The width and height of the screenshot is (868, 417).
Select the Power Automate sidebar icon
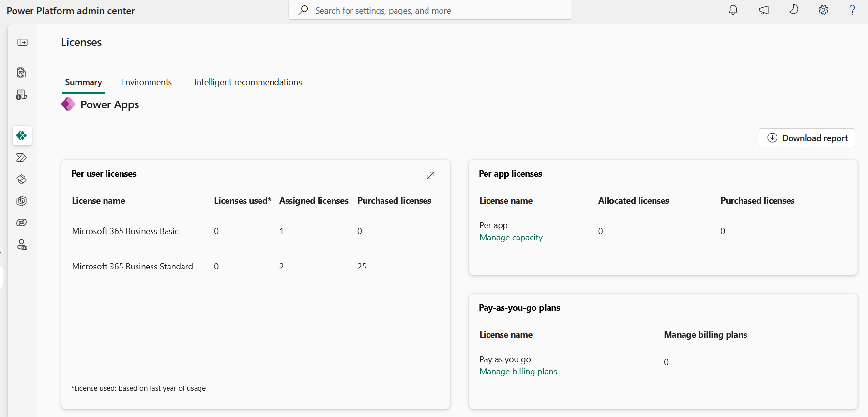tap(22, 158)
